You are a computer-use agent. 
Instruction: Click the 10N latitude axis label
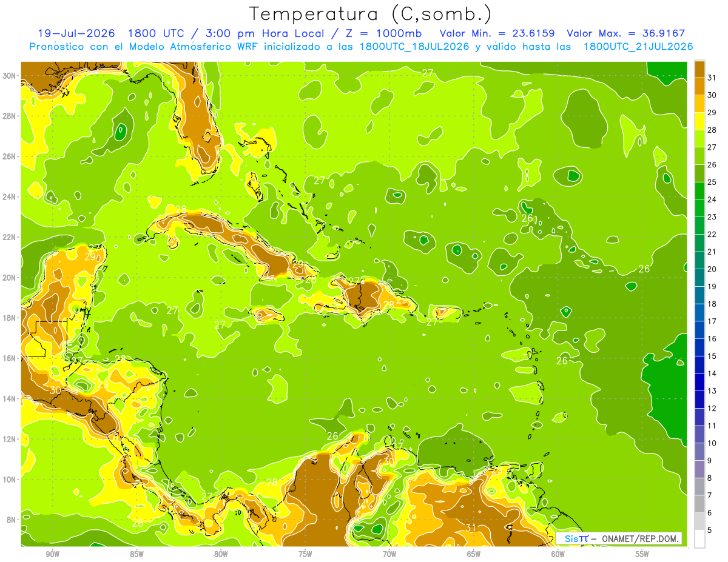point(10,479)
